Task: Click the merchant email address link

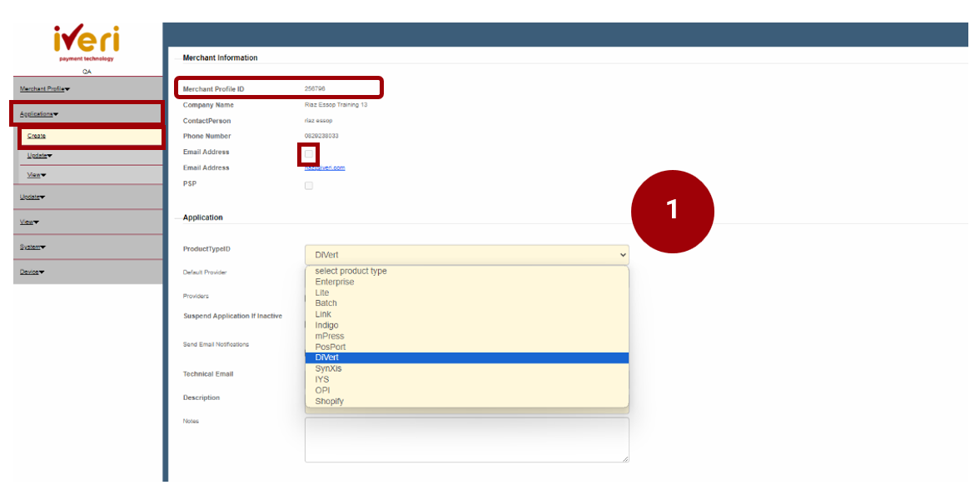Action: (325, 168)
